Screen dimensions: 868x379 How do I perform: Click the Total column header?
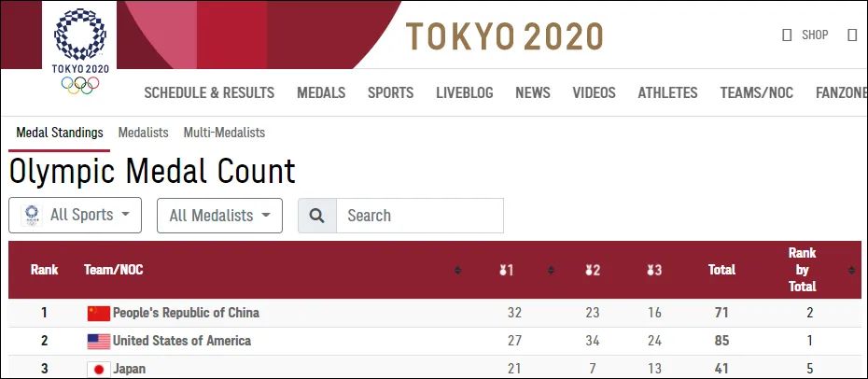(x=721, y=270)
